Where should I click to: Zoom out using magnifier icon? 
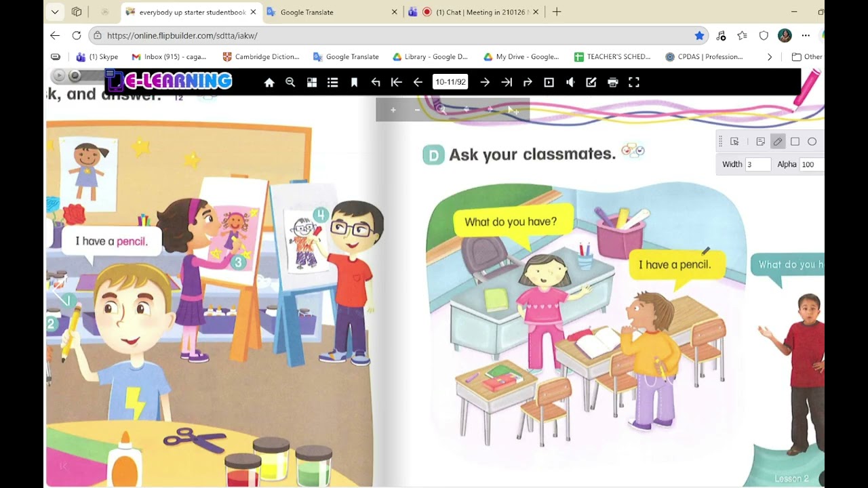tap(290, 82)
